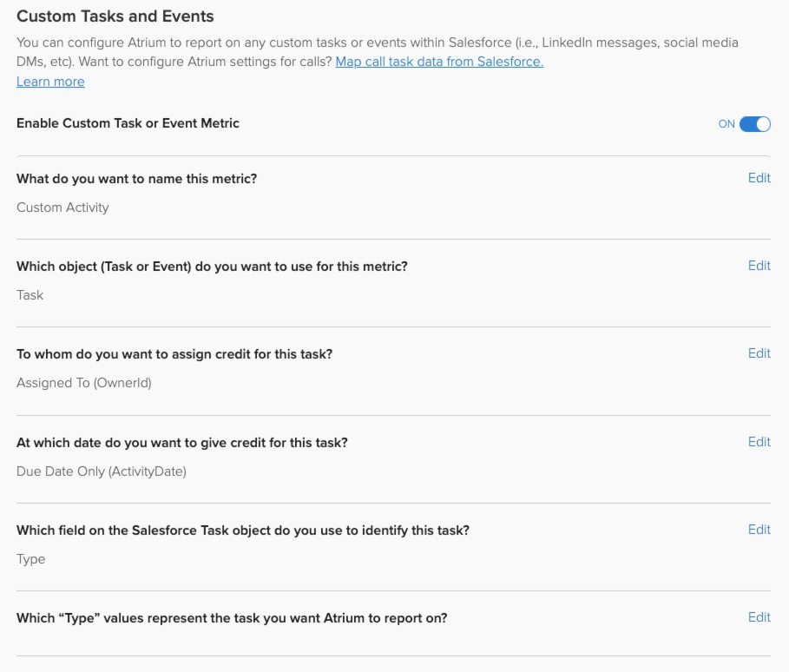789x672 pixels.
Task: Click the question about naming this metric
Action: point(137,179)
